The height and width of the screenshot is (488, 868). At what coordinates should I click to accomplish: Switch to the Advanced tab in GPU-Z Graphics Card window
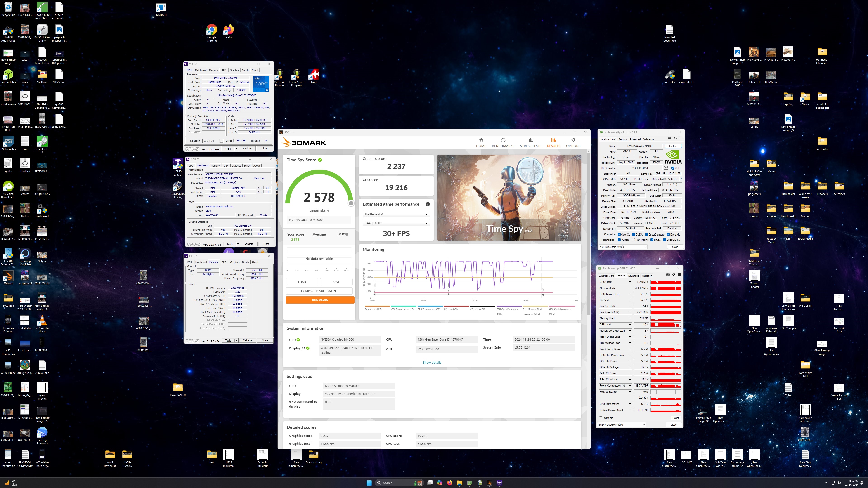[x=635, y=139]
